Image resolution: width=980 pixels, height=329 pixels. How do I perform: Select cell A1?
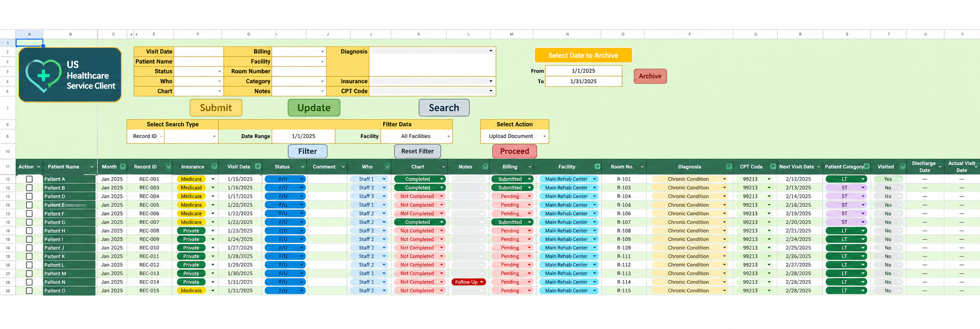[29, 43]
